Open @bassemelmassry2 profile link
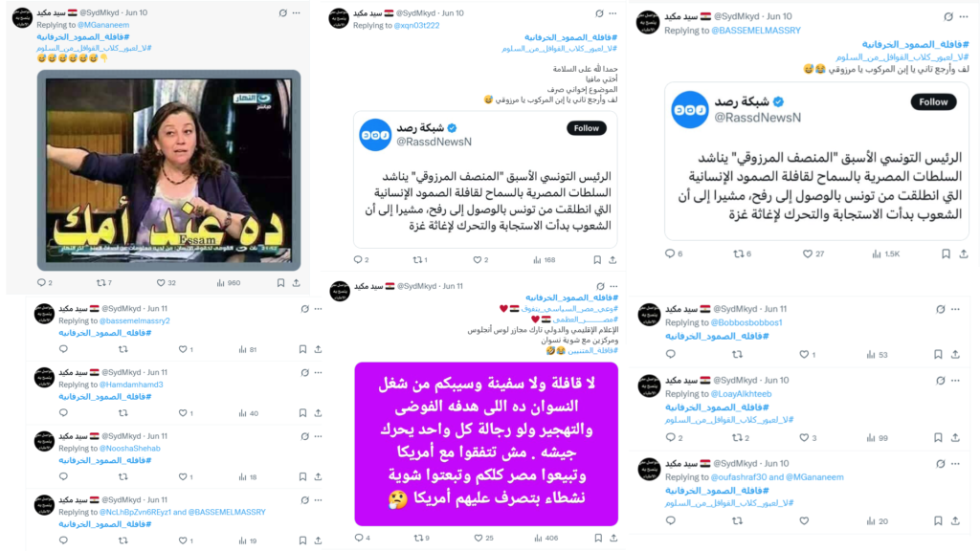This screenshot has height=551, width=980. point(134,320)
